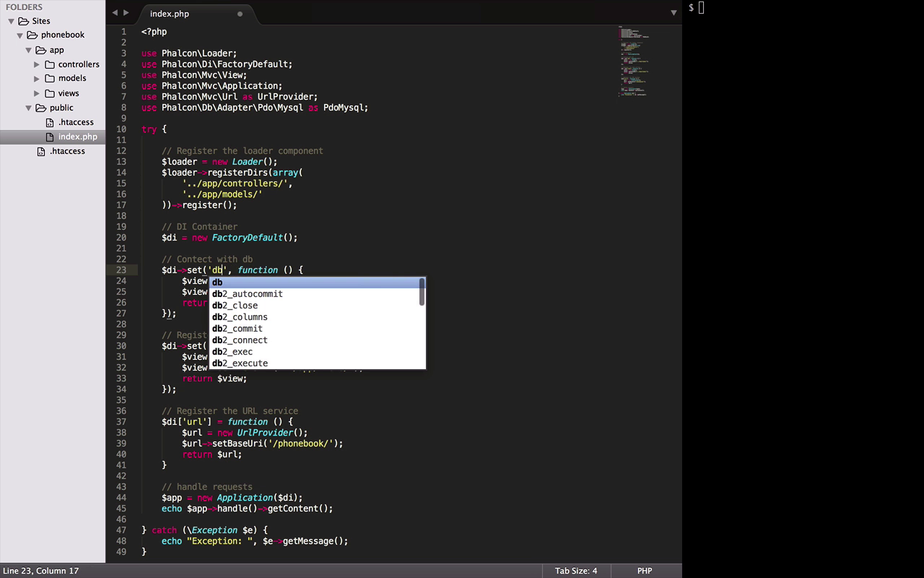Click '// handle requests' comment
Screen dimensions: 924x578
click(207, 487)
